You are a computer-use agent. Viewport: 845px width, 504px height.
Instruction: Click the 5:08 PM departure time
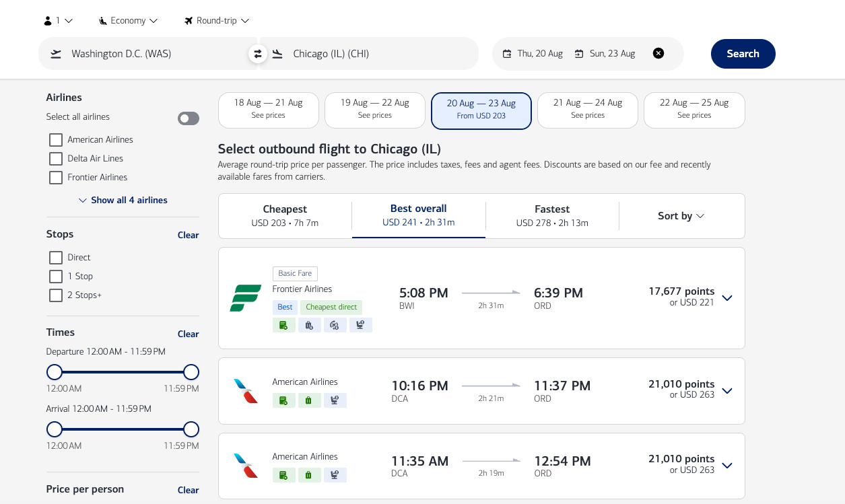(x=424, y=293)
